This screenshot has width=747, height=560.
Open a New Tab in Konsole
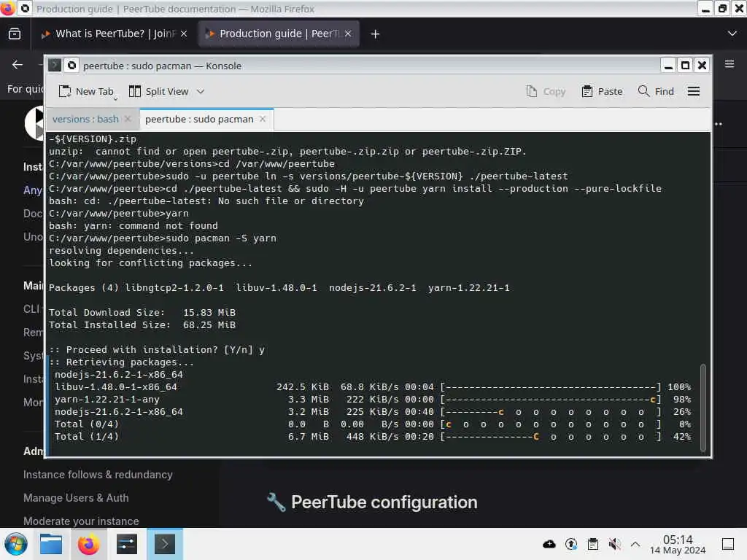coord(86,91)
